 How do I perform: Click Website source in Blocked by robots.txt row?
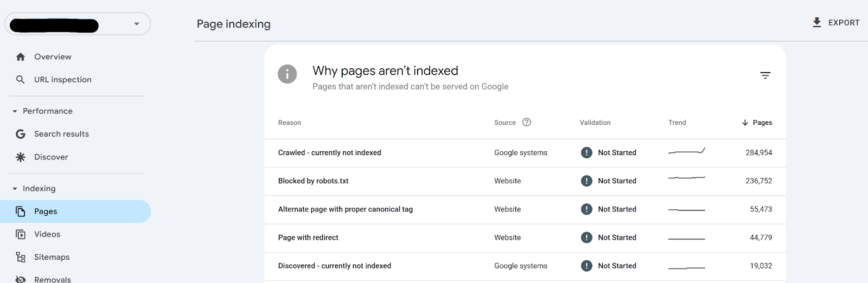[508, 181]
